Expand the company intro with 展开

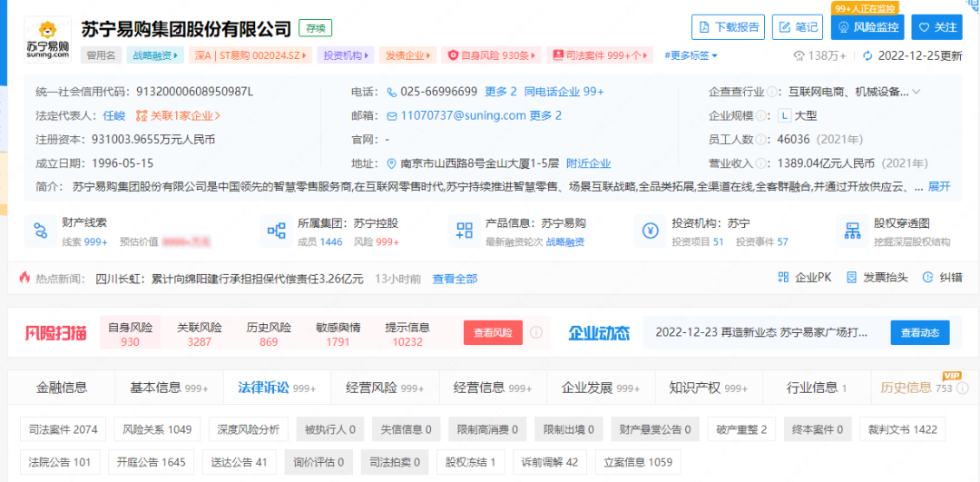[x=939, y=186]
